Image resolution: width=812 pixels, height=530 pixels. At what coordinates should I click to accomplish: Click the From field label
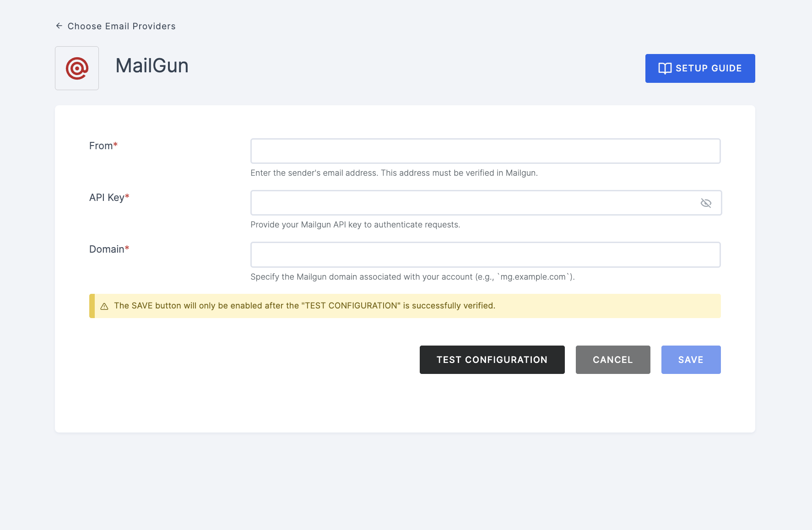[103, 146]
